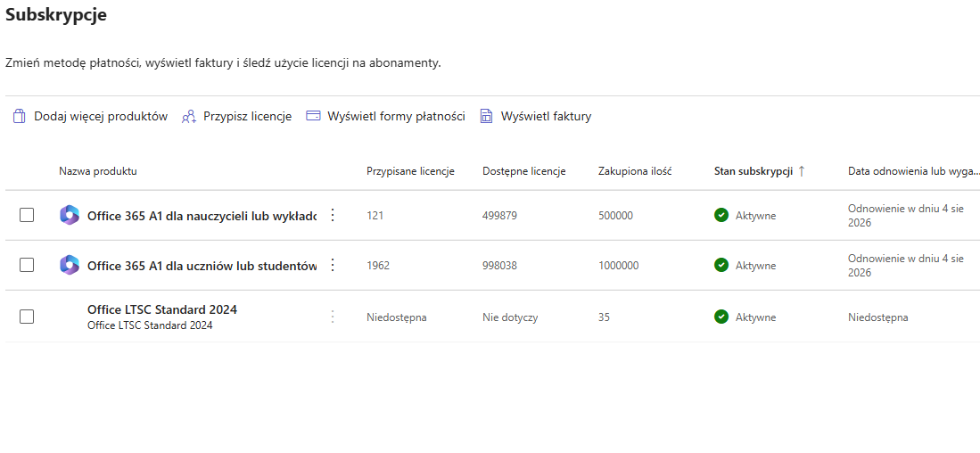Click Przypisz licencje
Image resolution: width=980 pixels, height=453 pixels.
click(x=248, y=116)
